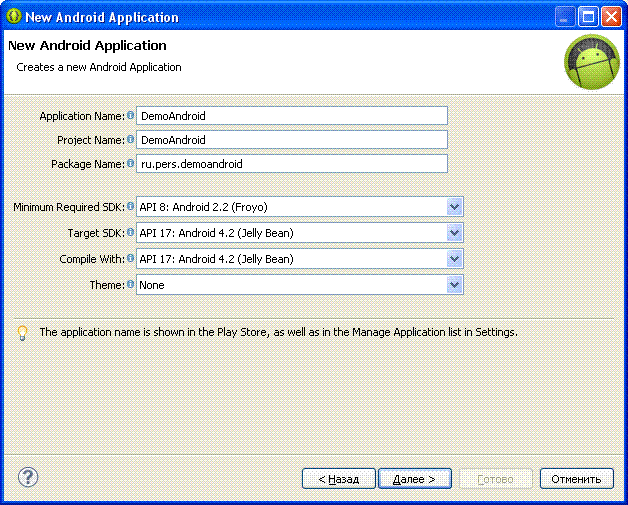Click the 'Creates a new Android Application' subtitle
This screenshot has width=628, height=505.
pyautogui.click(x=99, y=67)
